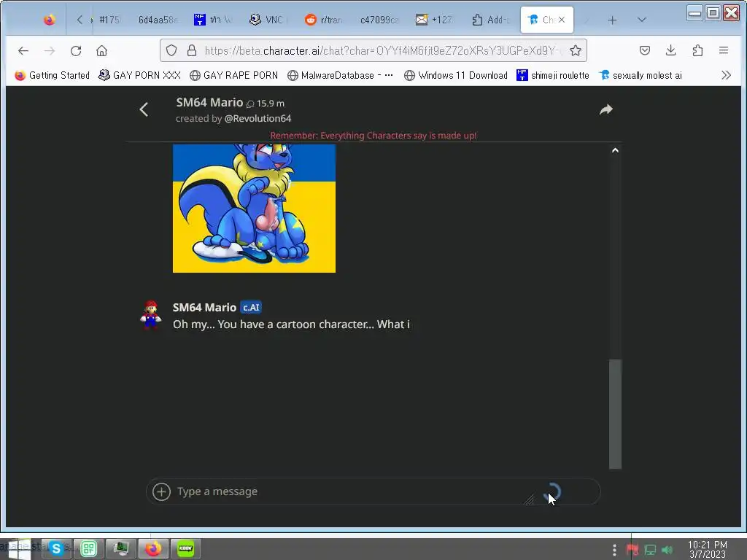Click the red flag tray icon
Image resolution: width=747 pixels, height=560 pixels.
(632, 550)
